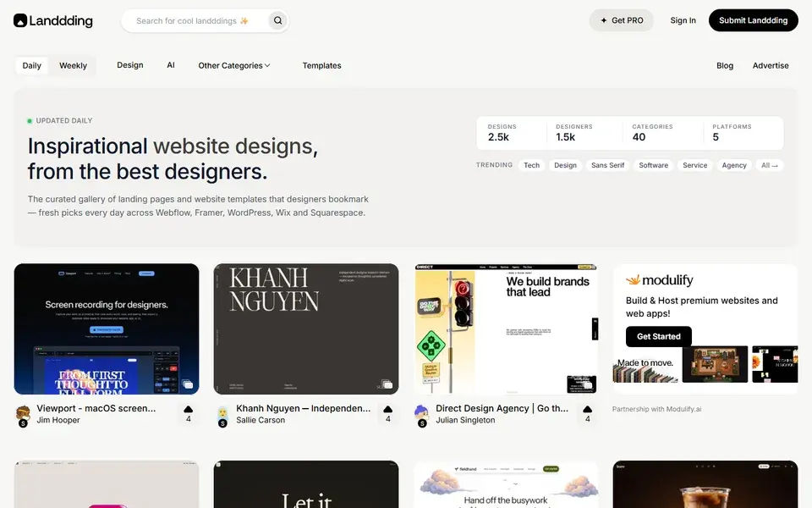Screen dimensions: 812x508
Task: Click the search magnifier button
Action: tap(278, 20)
